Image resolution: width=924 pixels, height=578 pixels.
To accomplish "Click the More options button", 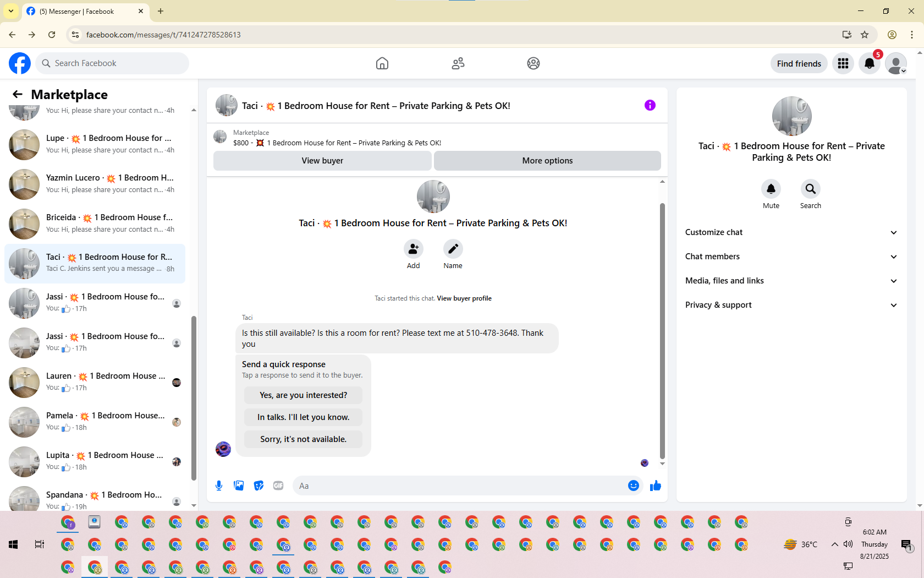I will click(x=547, y=161).
